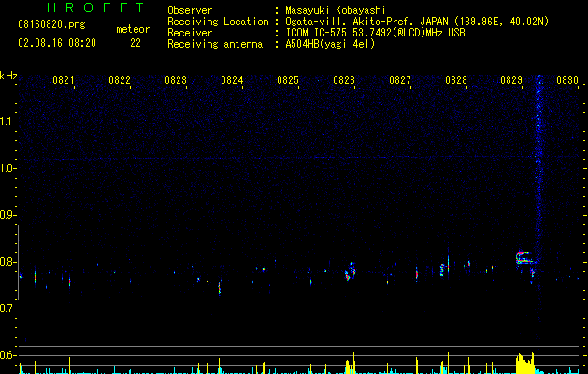Click the 0826 time marker
Screen dimensions: 588x374
[344, 80]
